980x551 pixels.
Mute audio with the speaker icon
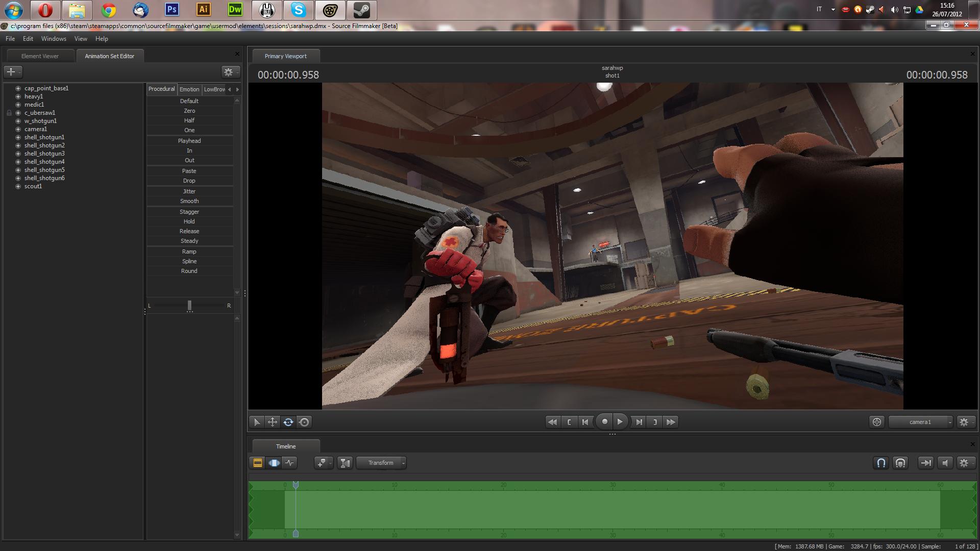(945, 463)
